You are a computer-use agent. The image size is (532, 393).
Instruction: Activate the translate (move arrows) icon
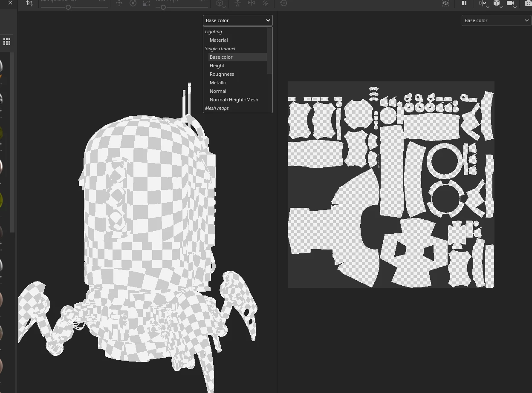click(119, 3)
